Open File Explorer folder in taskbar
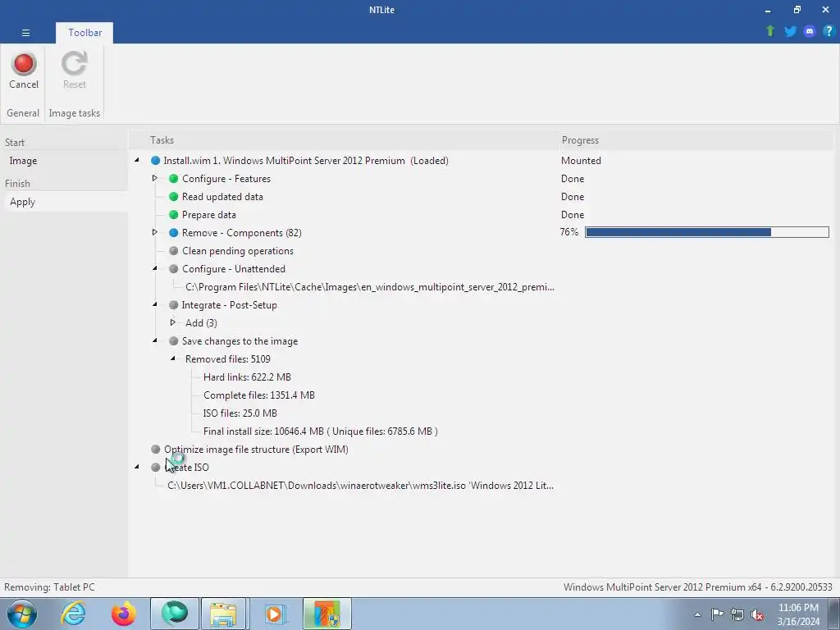840x630 pixels. (223, 614)
